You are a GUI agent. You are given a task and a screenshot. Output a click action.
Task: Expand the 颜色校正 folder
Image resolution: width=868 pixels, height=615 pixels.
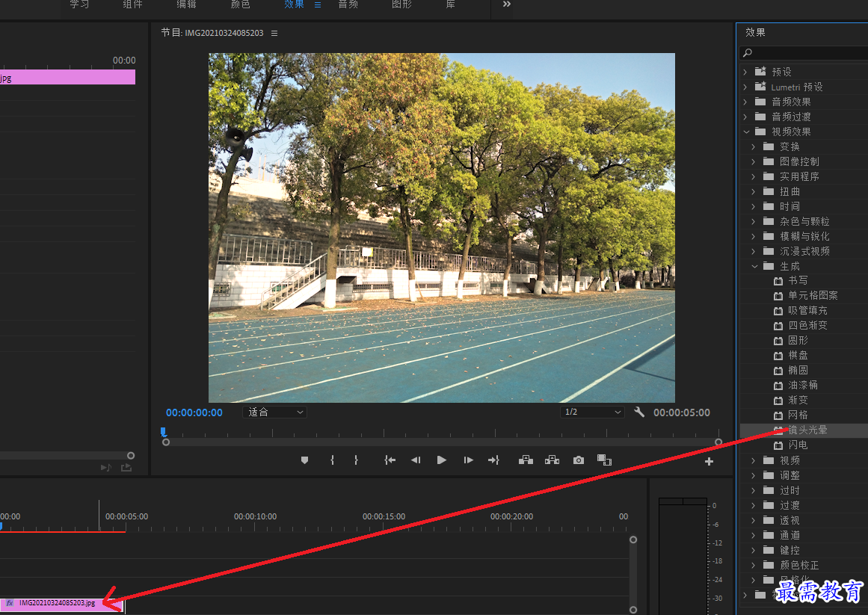(754, 565)
